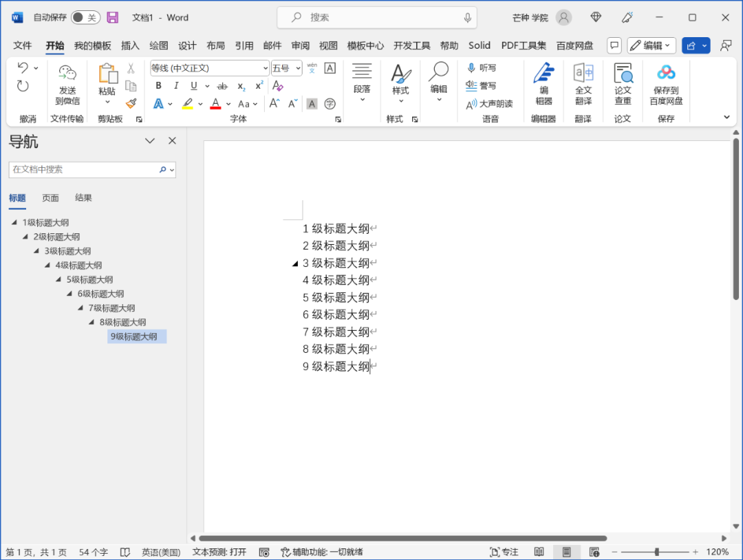Click the 编辑 mode button
This screenshot has width=743, height=560.
coord(652,45)
